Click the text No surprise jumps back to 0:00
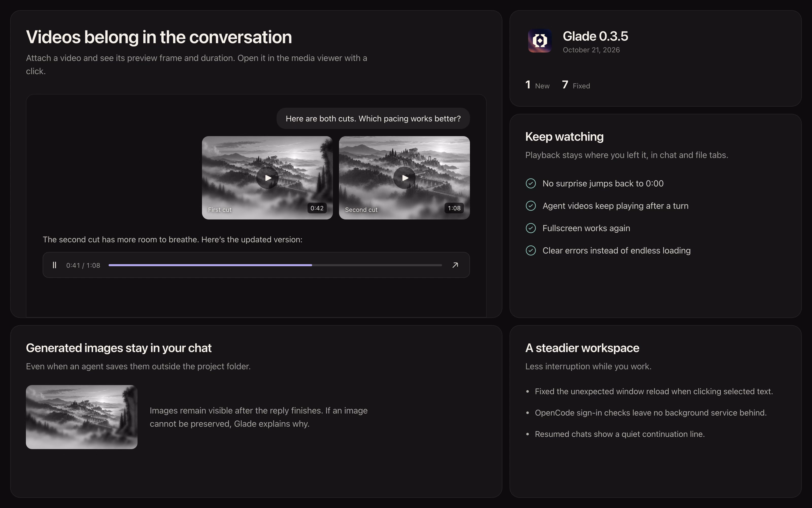This screenshot has width=812, height=508. tap(603, 183)
